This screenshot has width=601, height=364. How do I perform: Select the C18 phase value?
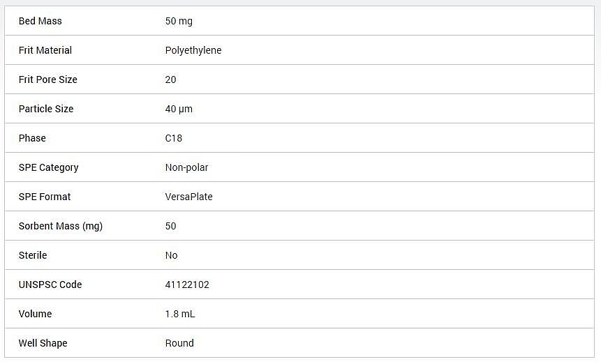pyautogui.click(x=174, y=138)
